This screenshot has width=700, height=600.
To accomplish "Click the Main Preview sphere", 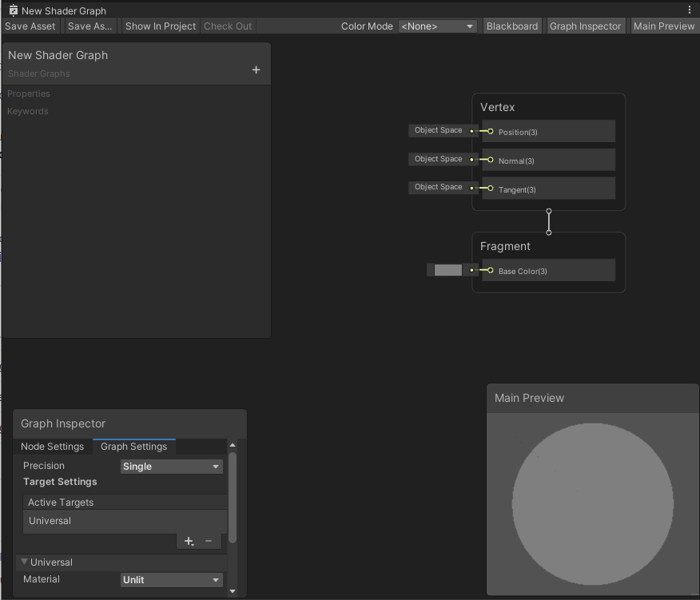I will coord(592,503).
